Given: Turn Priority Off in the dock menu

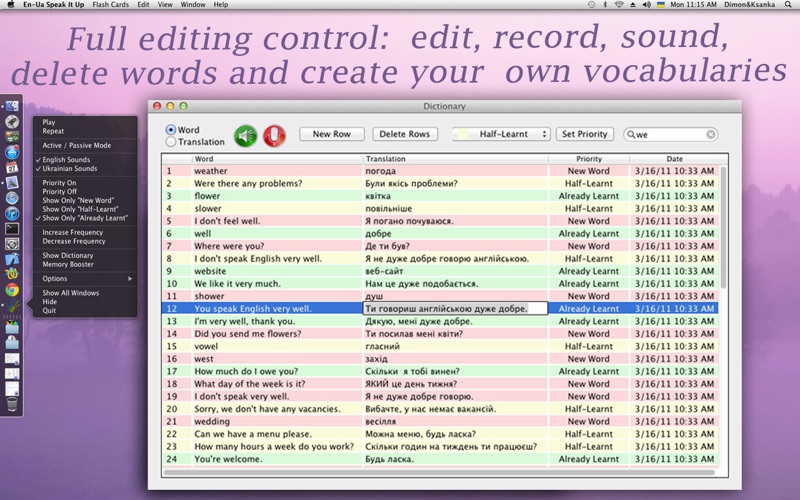Looking at the screenshot, I should (x=59, y=191).
